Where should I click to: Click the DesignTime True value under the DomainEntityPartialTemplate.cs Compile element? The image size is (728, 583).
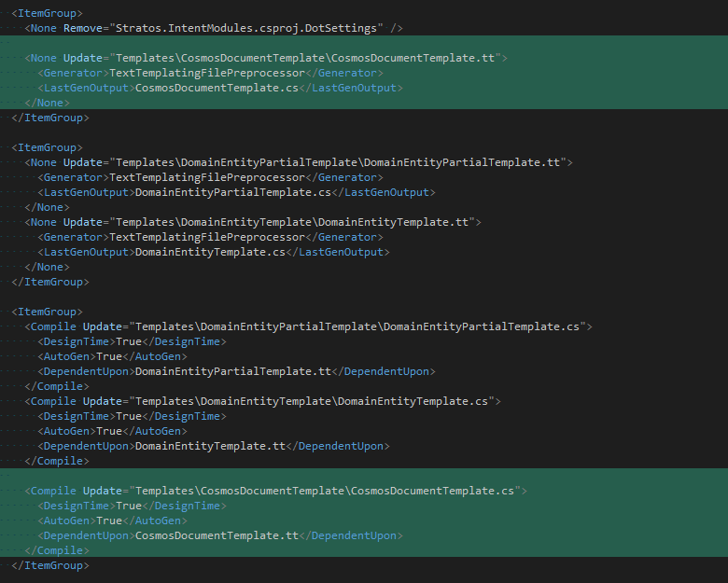click(129, 341)
